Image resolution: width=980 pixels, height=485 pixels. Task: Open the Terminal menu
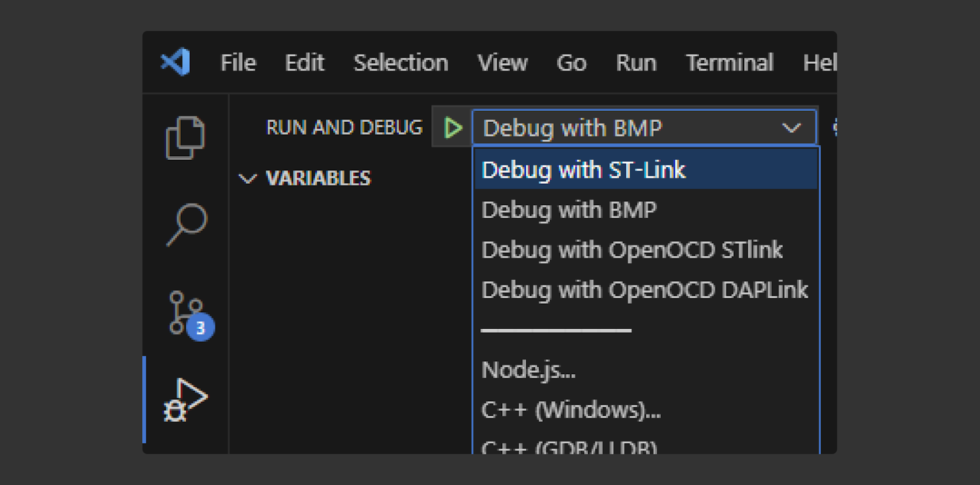pyautogui.click(x=729, y=62)
